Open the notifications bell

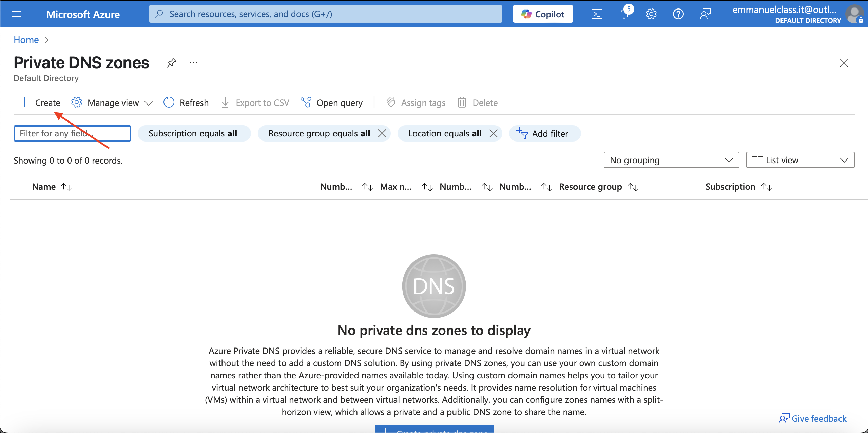click(624, 14)
